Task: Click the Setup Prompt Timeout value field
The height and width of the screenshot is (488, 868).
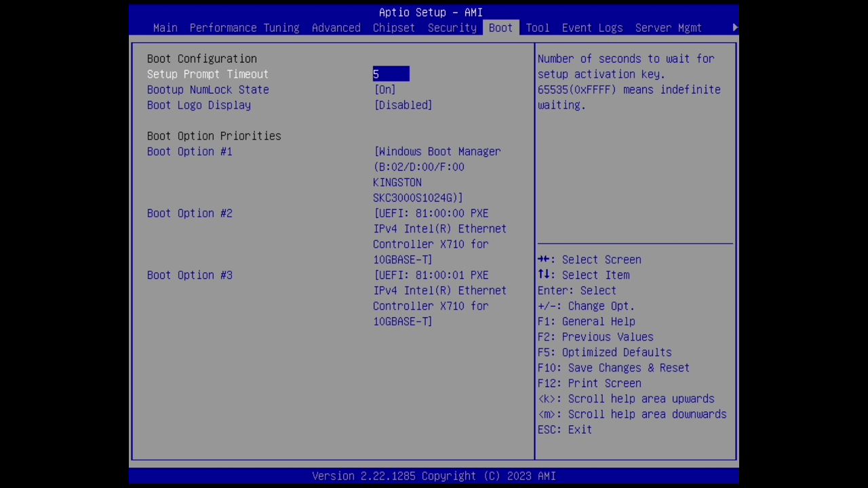Action: point(391,74)
